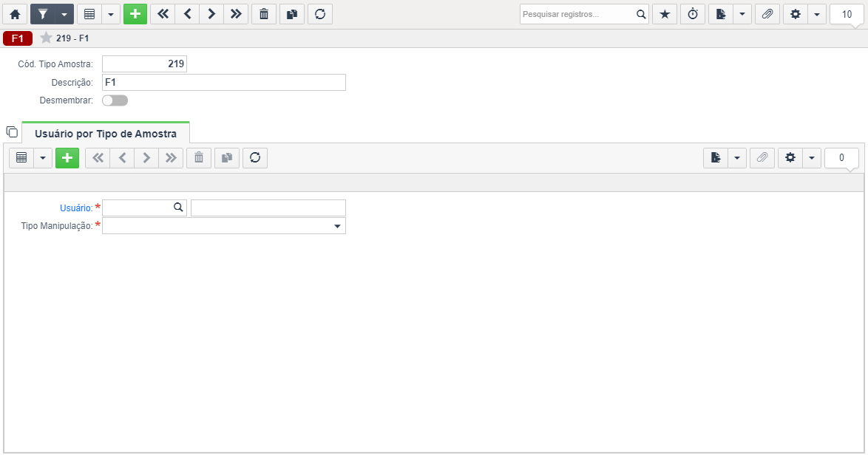Star the 219 - F1 record title

point(46,38)
